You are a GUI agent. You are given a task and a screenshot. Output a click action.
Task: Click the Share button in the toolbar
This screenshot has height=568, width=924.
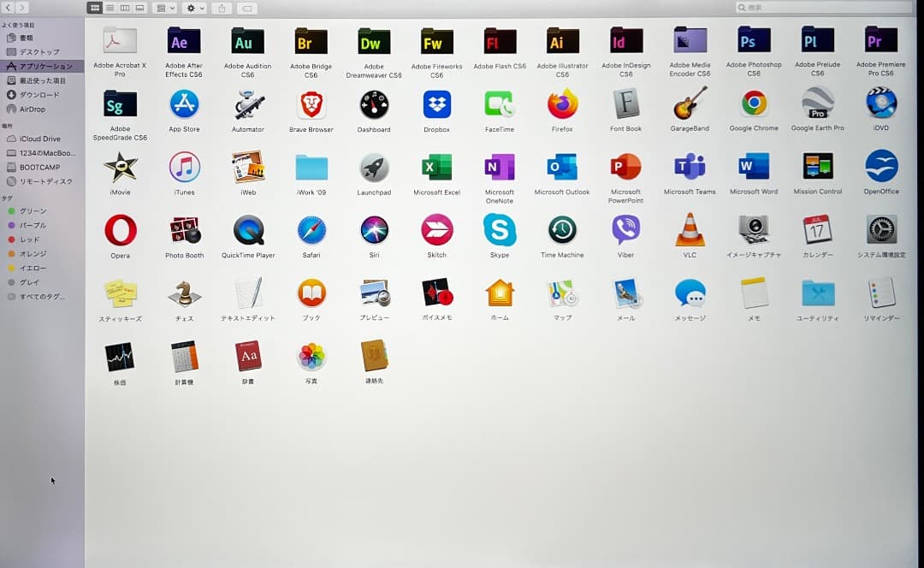[x=222, y=8]
